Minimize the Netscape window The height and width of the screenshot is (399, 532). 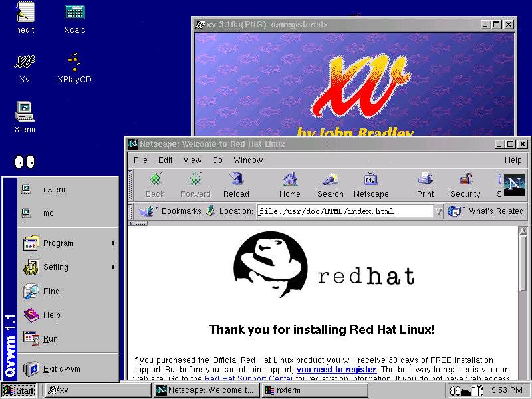499,144
